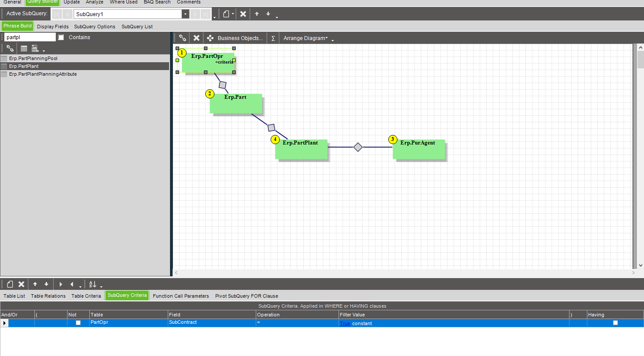Click the link icon below the partpl search box
The height and width of the screenshot is (356, 644).
pyautogui.click(x=10, y=48)
